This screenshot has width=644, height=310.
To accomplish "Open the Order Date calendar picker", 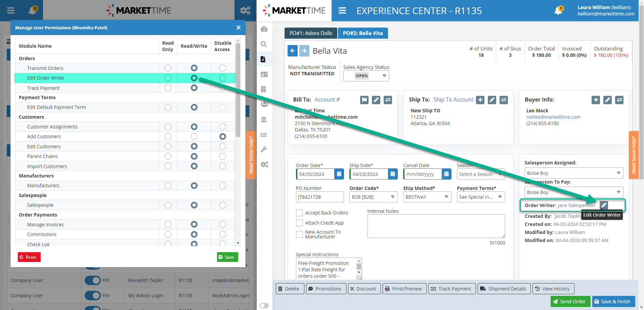I will 339,174.
